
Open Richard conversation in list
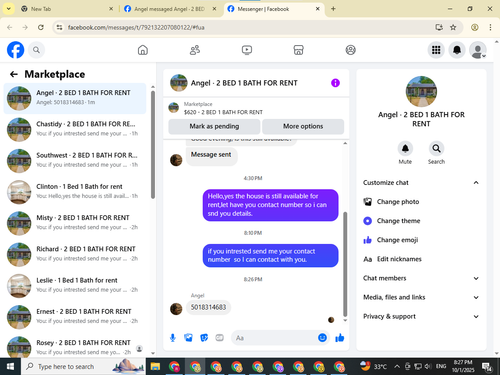(75, 254)
